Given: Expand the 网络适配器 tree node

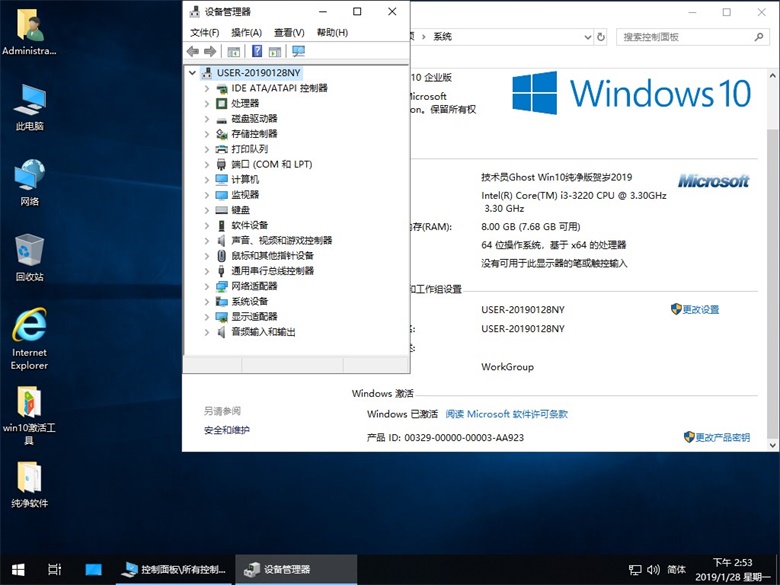Looking at the screenshot, I should (207, 286).
